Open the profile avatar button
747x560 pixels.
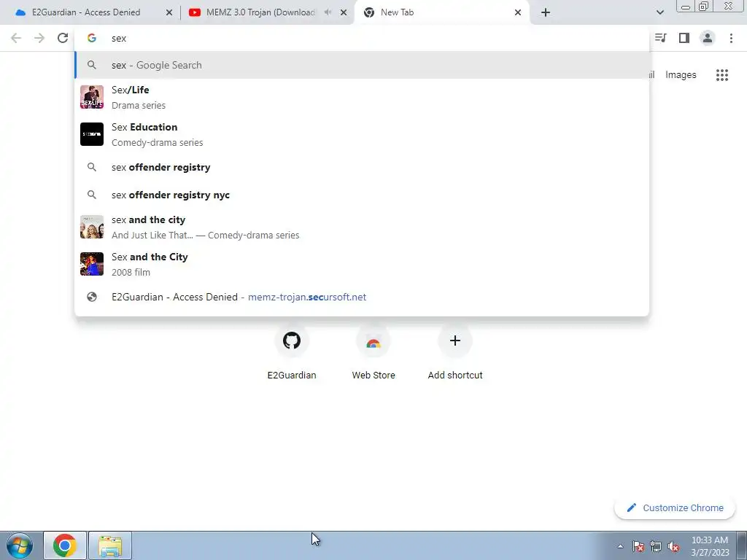tap(708, 38)
